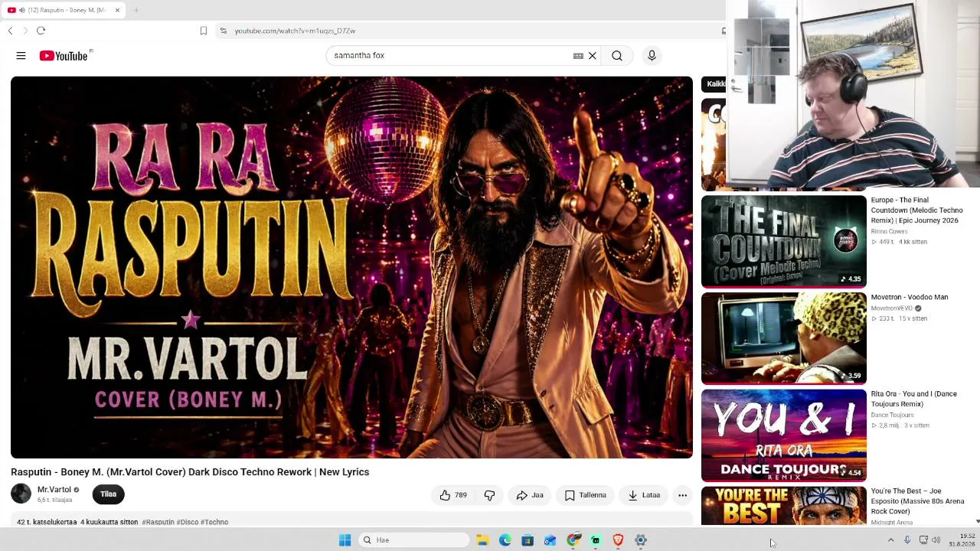The width and height of the screenshot is (980, 551).
Task: Open Microsoft Store from taskbar
Action: pyautogui.click(x=528, y=540)
